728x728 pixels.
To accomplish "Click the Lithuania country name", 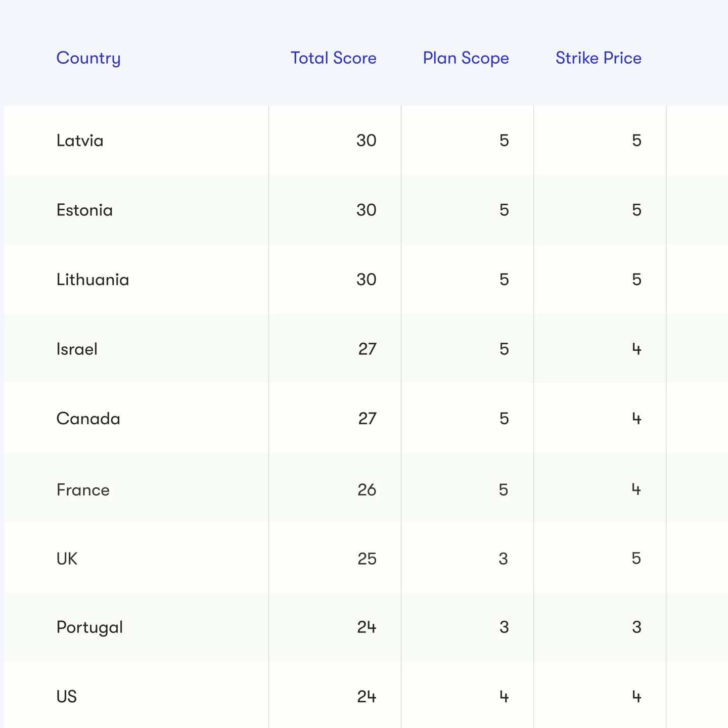I will pos(93,280).
